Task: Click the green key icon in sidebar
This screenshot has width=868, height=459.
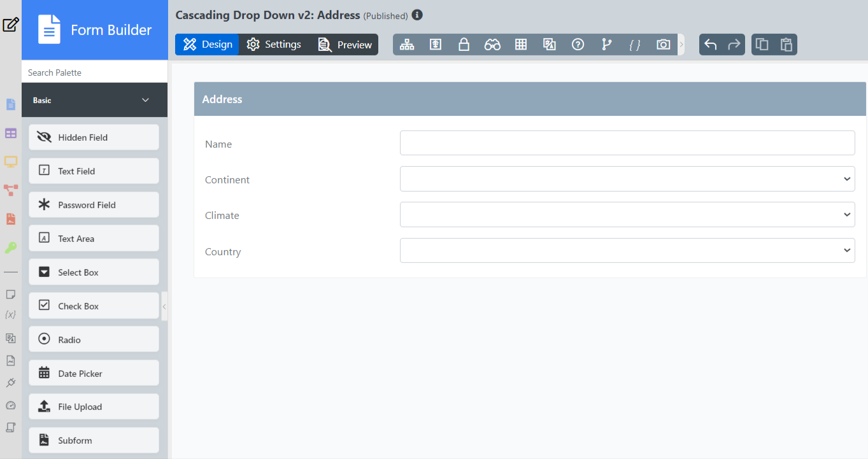Action: (x=11, y=248)
